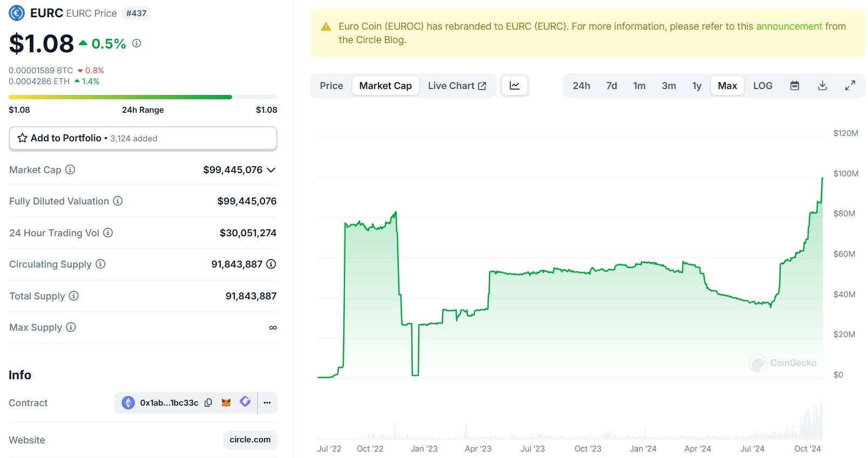Set chart range to Max

pos(727,85)
